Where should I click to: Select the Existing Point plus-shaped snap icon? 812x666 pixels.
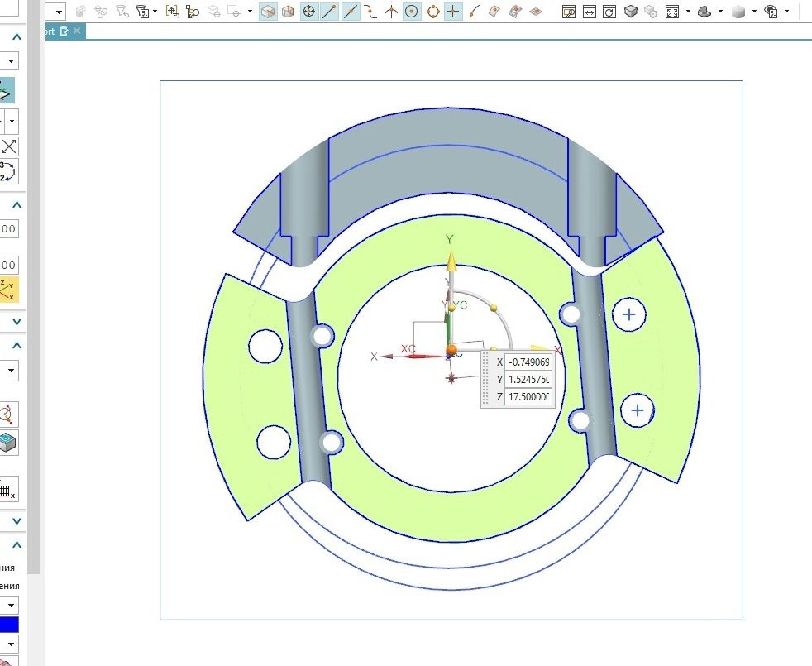point(452,12)
